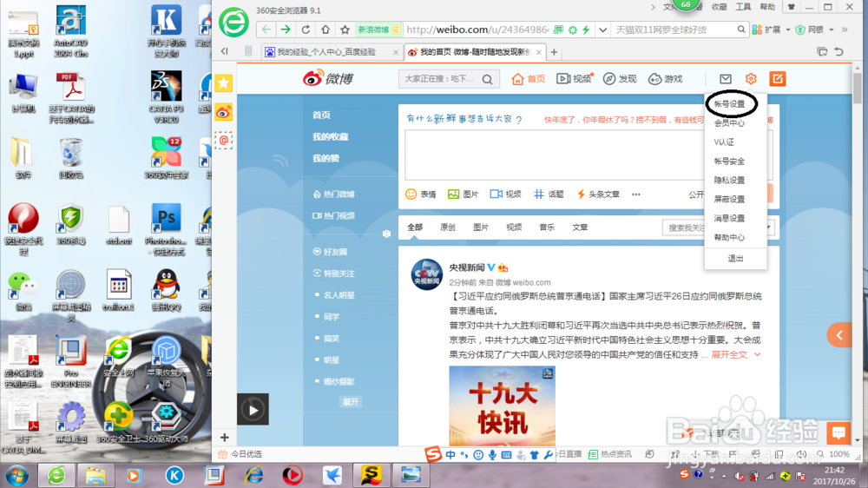Click browser back arrow button
Screen dimensions: 868x488
[266, 30]
